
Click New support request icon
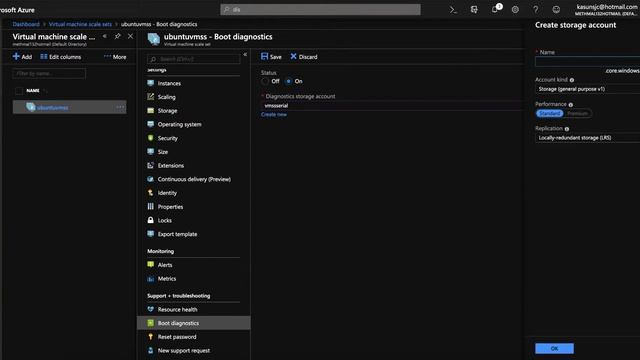[x=151, y=351]
